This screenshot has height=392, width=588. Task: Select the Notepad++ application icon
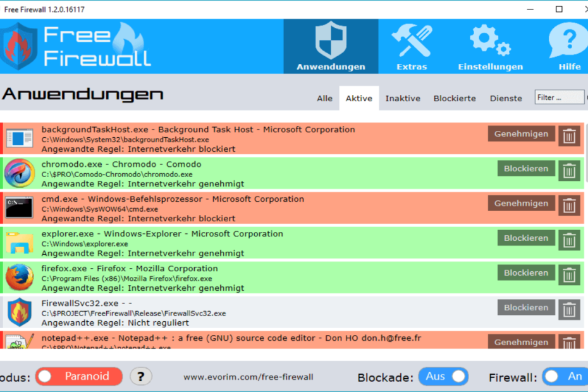point(20,341)
